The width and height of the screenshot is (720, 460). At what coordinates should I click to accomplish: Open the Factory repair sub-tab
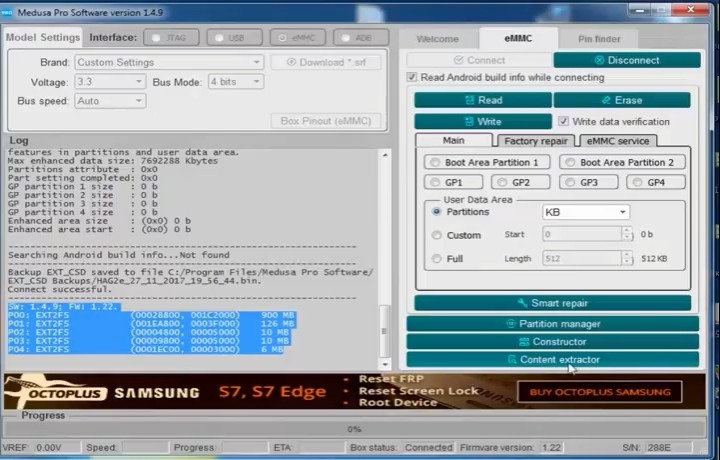point(536,141)
